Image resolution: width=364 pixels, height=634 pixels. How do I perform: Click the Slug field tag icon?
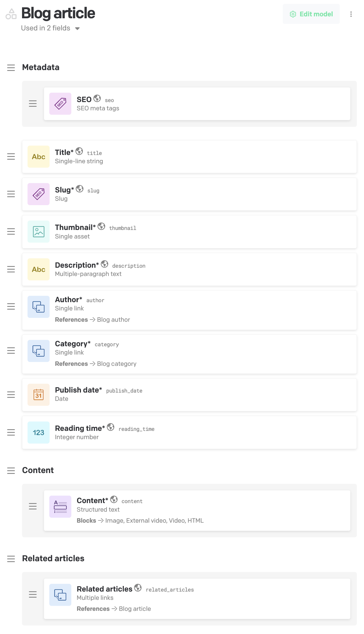click(x=39, y=194)
